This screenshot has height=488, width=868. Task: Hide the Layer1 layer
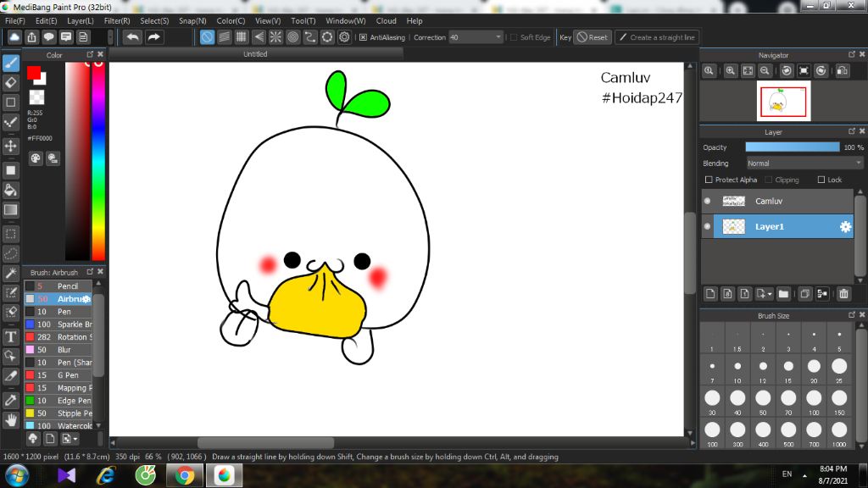[708, 226]
